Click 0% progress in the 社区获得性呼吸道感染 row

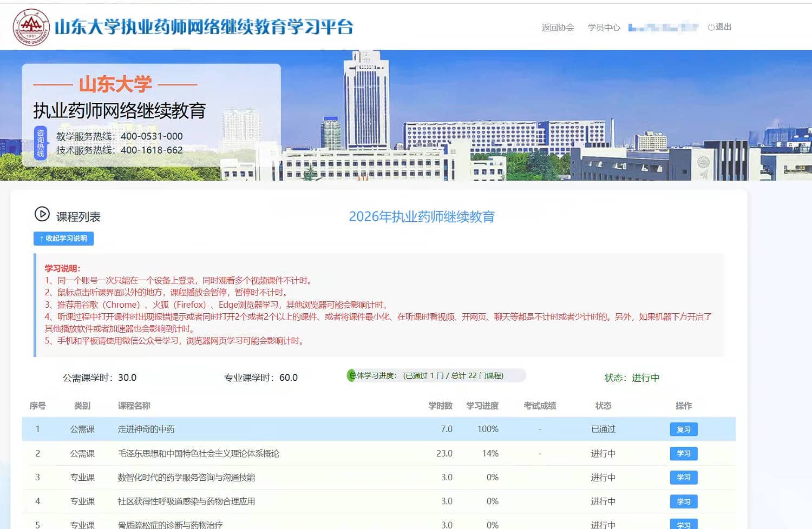[x=493, y=501]
